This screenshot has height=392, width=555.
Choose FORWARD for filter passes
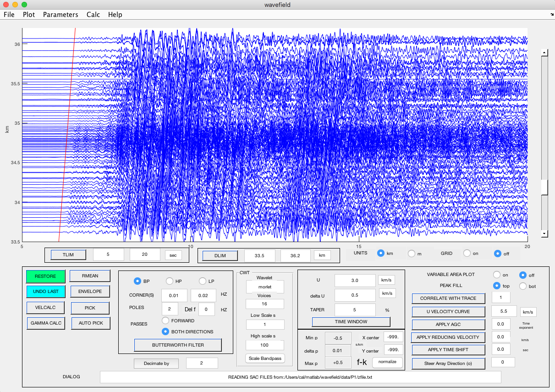click(166, 320)
